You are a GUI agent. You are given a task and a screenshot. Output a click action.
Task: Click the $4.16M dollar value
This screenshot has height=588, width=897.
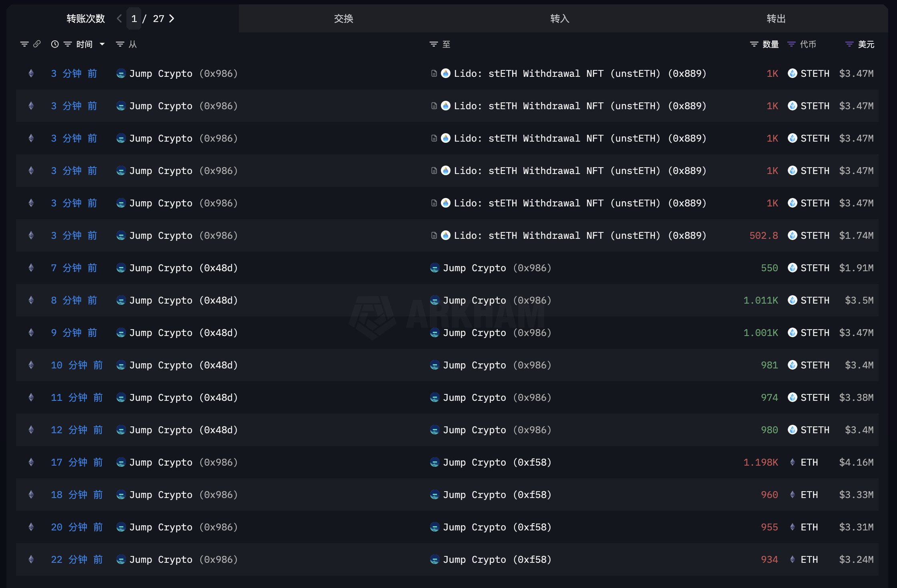(856, 462)
